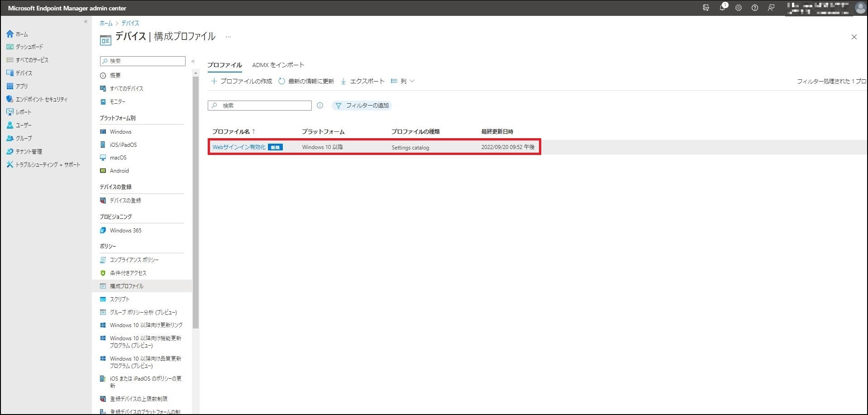Click the notifications bell icon
Screen dimensions: 868x415
click(723, 8)
